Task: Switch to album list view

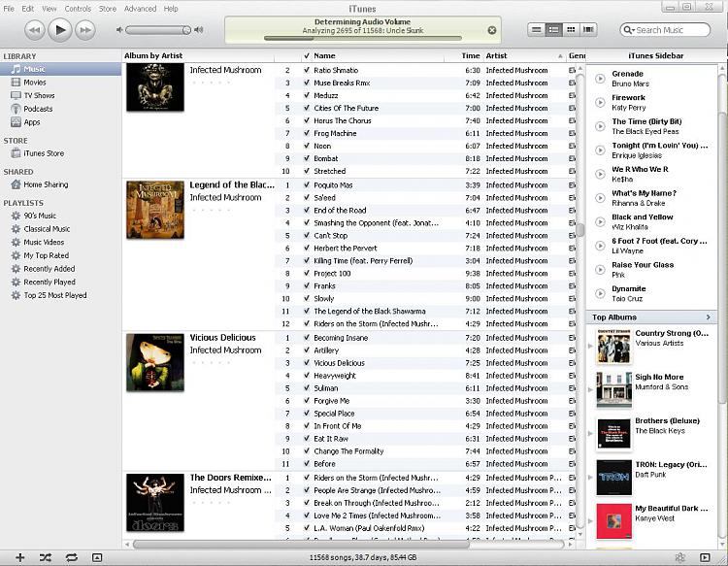Action: tap(553, 30)
